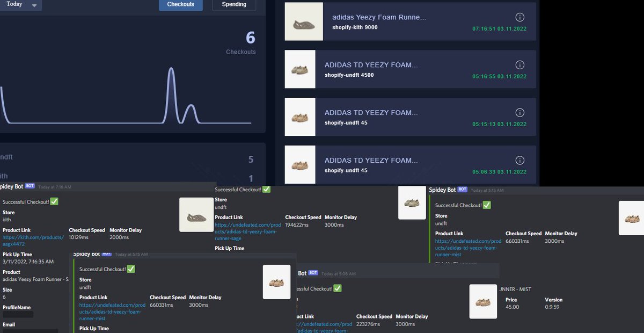644x333 pixels.
Task: Open info for adidas Yeezy Foam Runner kith card
Action: pos(519,17)
